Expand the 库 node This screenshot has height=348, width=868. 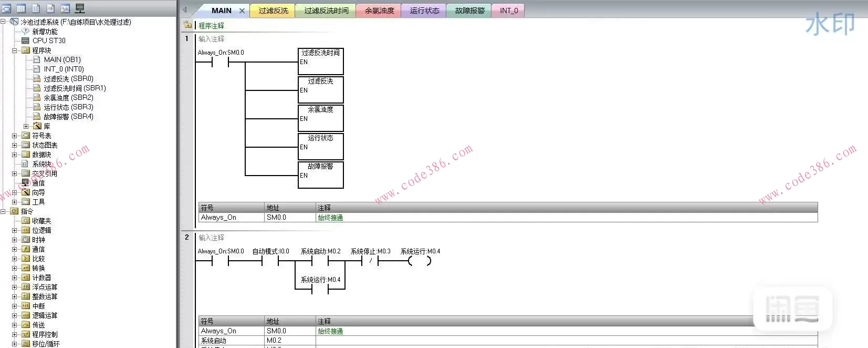(26, 126)
